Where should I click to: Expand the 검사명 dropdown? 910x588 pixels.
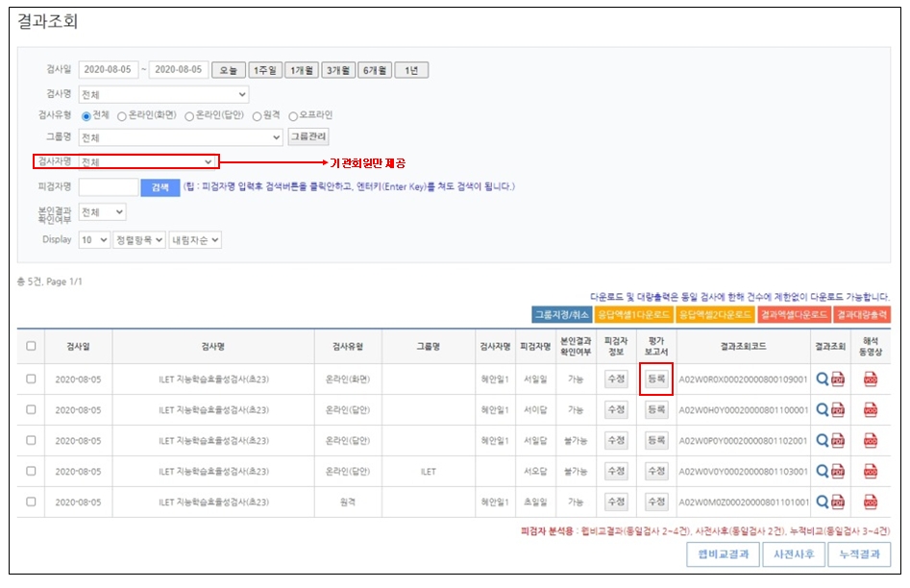point(163,94)
